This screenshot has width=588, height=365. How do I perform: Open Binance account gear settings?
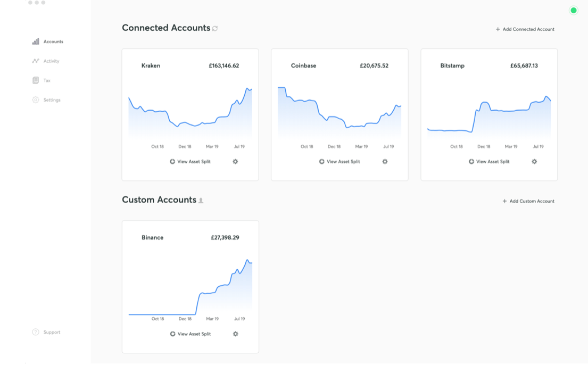tap(236, 334)
